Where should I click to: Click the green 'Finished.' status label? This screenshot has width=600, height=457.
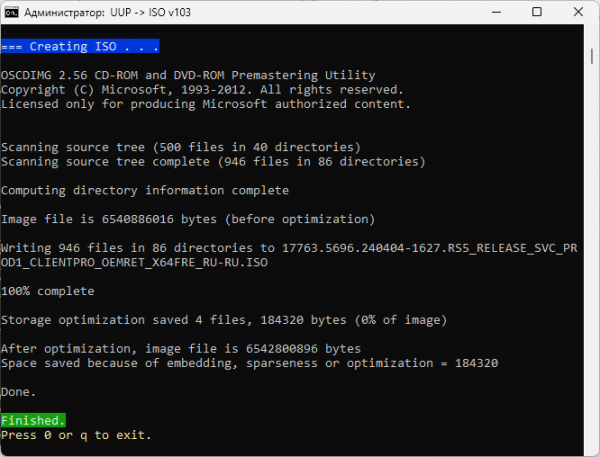click(33, 420)
